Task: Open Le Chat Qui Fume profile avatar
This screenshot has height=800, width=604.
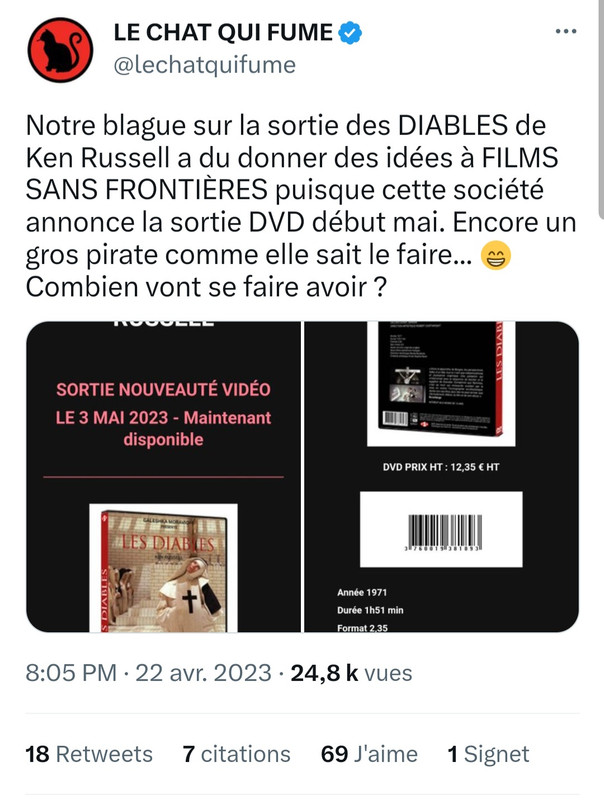Action: (x=60, y=49)
